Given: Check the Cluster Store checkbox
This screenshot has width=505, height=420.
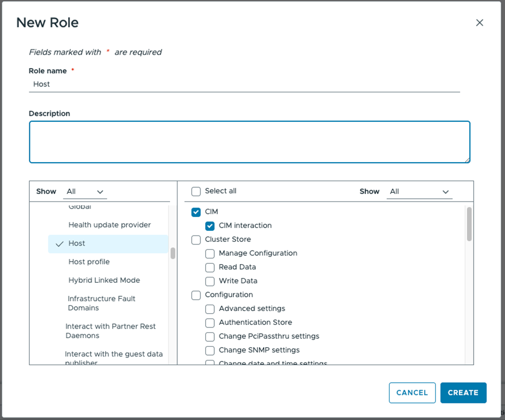Looking at the screenshot, I should tap(196, 240).
